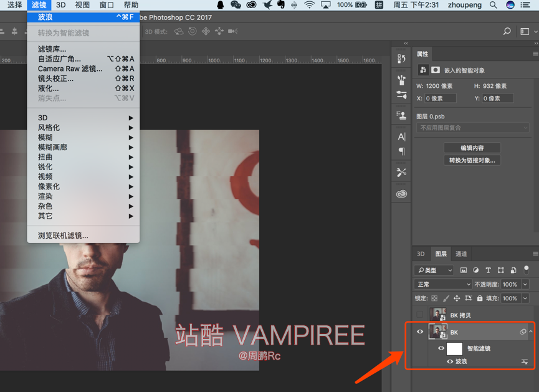Toggle the layer filtering on/off switch
The height and width of the screenshot is (392, 539).
tap(526, 270)
